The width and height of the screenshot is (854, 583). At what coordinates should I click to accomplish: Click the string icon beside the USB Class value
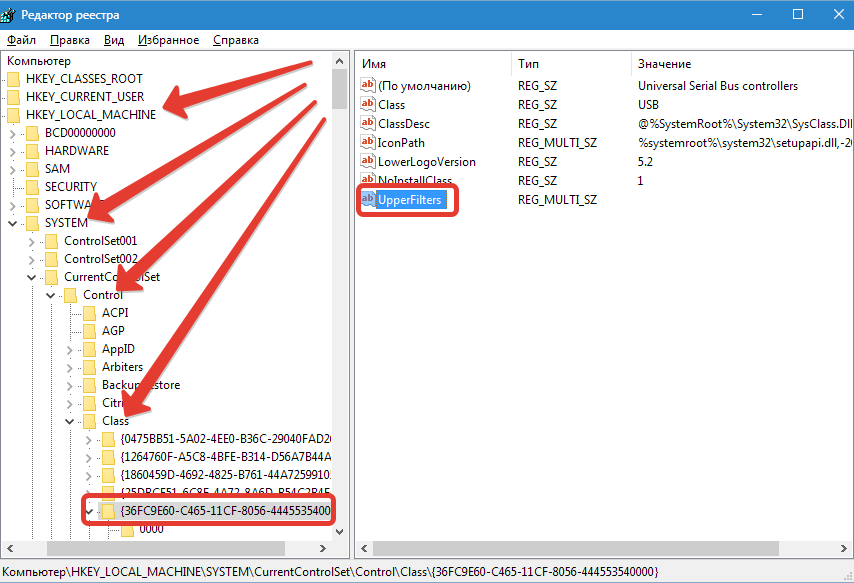tap(368, 105)
